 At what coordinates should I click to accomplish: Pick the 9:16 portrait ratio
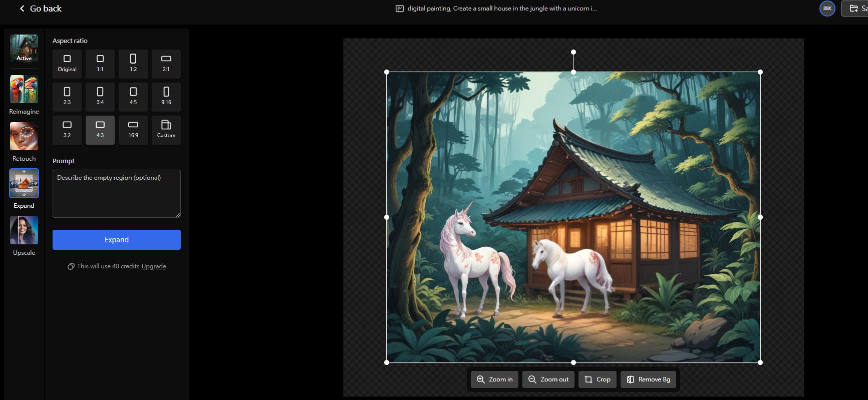166,97
